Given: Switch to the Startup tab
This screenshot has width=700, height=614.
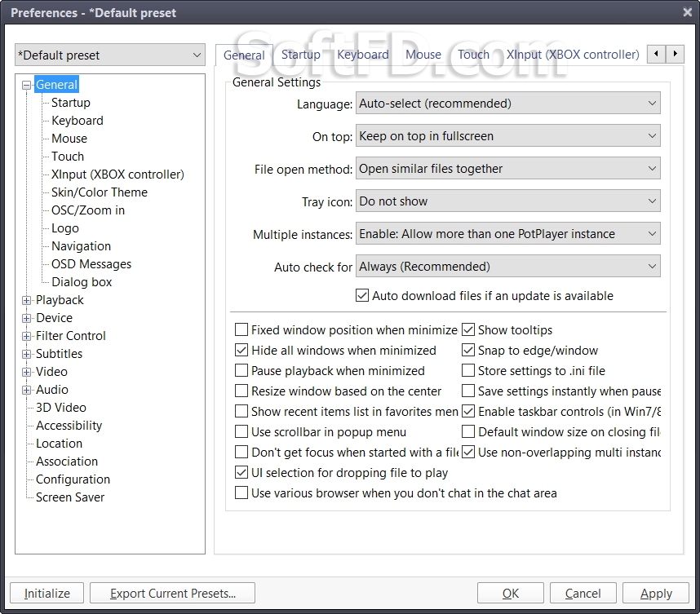Looking at the screenshot, I should (x=301, y=55).
